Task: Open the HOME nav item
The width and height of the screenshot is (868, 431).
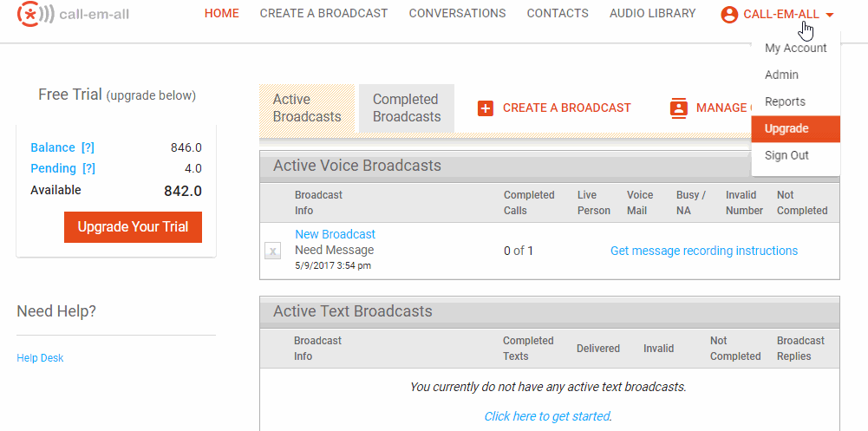Action: tap(221, 13)
